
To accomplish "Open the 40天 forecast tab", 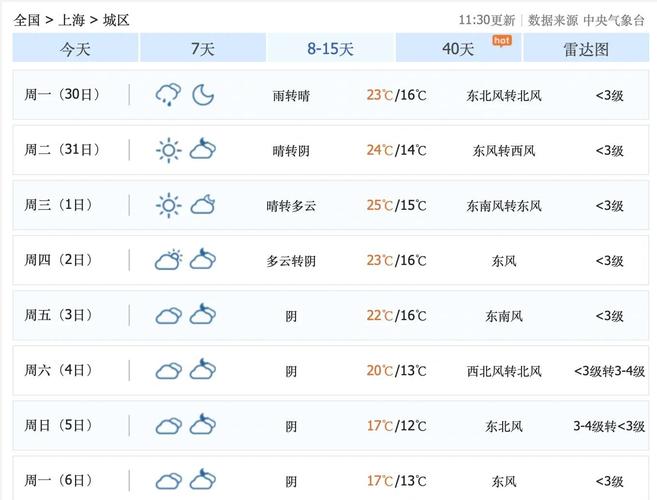I will tap(458, 48).
